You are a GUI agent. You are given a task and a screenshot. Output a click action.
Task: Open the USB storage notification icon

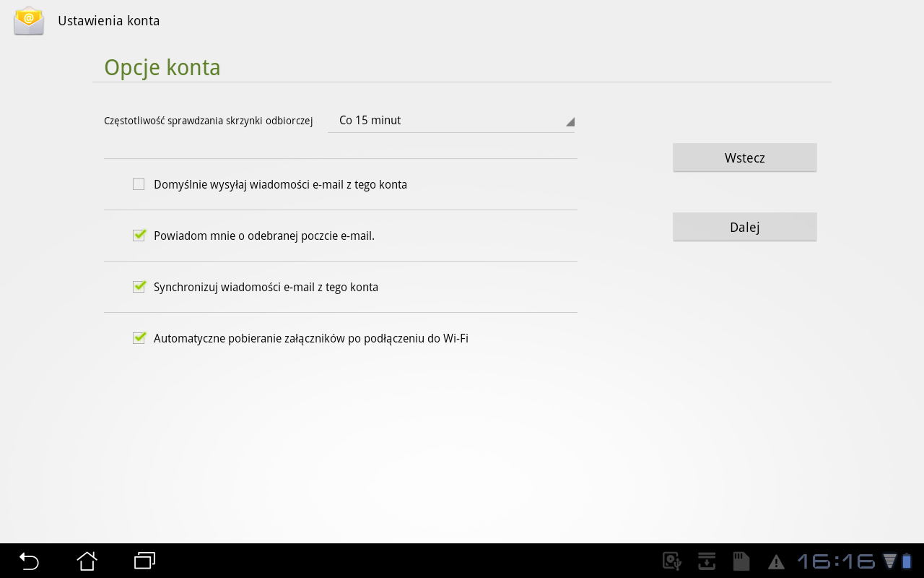point(672,561)
